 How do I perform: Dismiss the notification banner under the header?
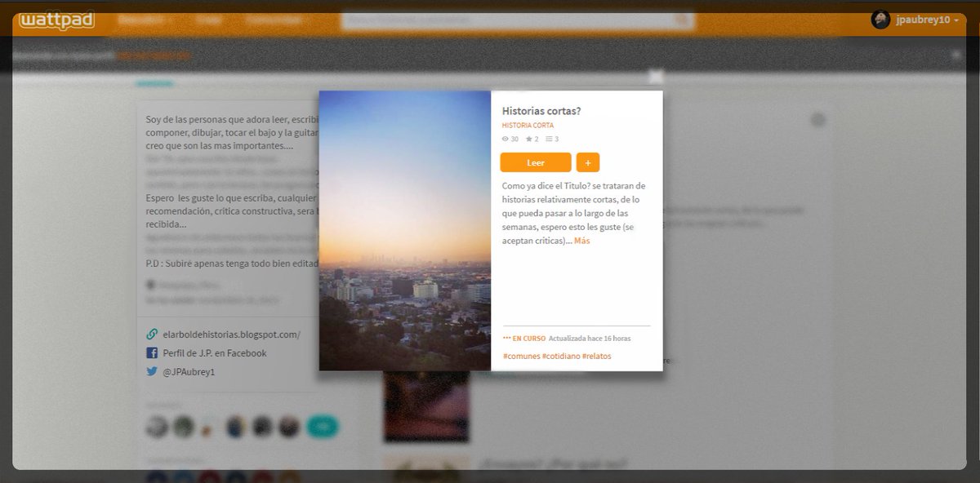(x=956, y=55)
